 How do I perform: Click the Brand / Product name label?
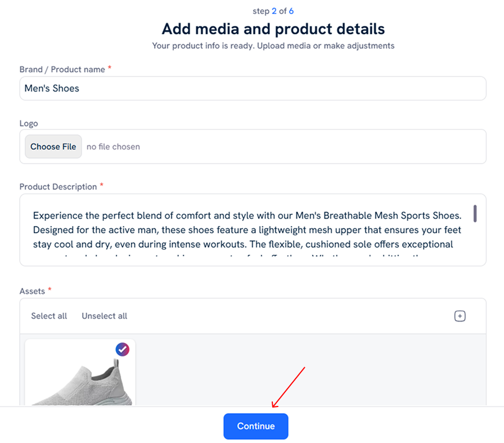(62, 69)
